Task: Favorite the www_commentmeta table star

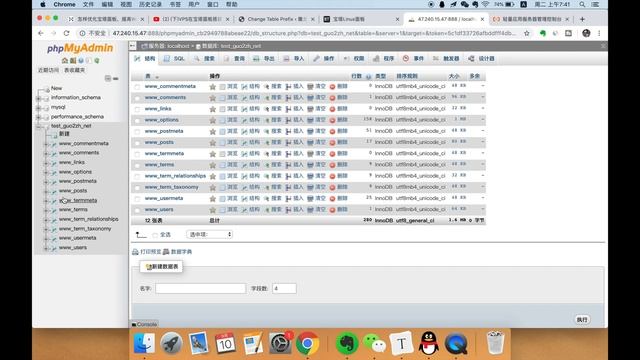Action: click(213, 87)
